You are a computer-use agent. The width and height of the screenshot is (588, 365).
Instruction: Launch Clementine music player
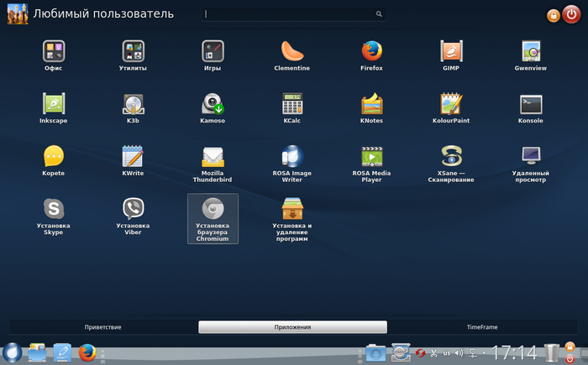(x=292, y=52)
